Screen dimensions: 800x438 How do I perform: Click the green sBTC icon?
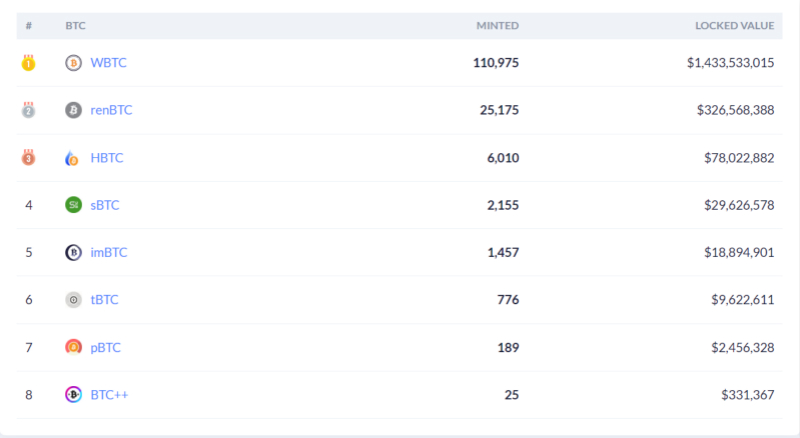pos(73,205)
